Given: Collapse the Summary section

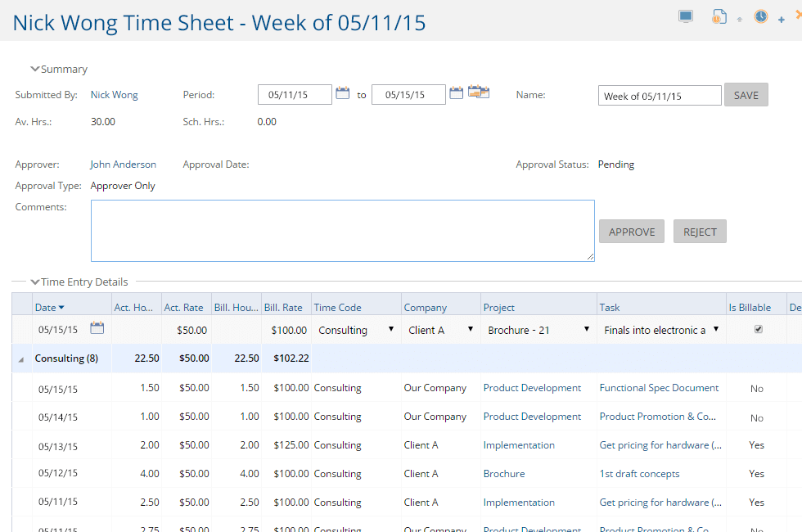Looking at the screenshot, I should coord(35,69).
